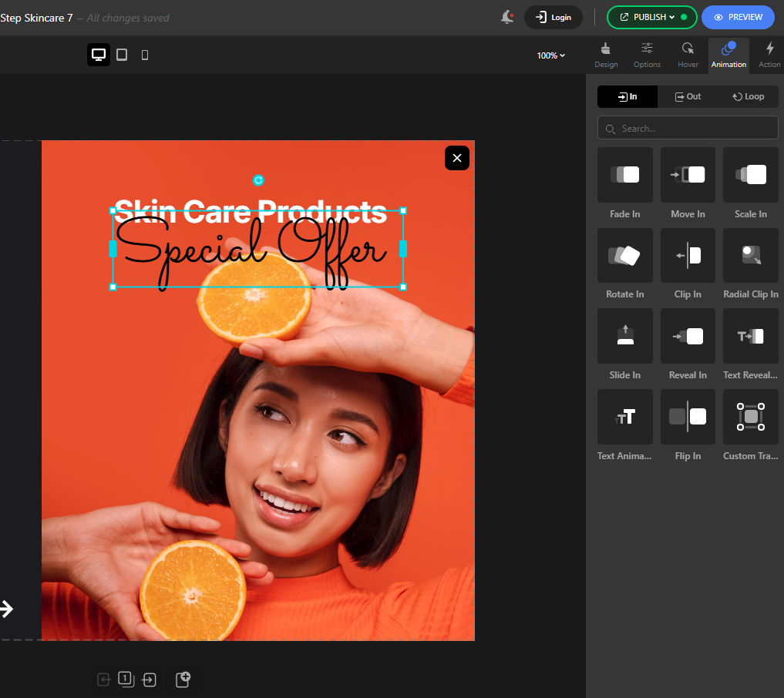Click the right-middle resize handle of text box
The width and height of the screenshot is (784, 698).
point(403,249)
